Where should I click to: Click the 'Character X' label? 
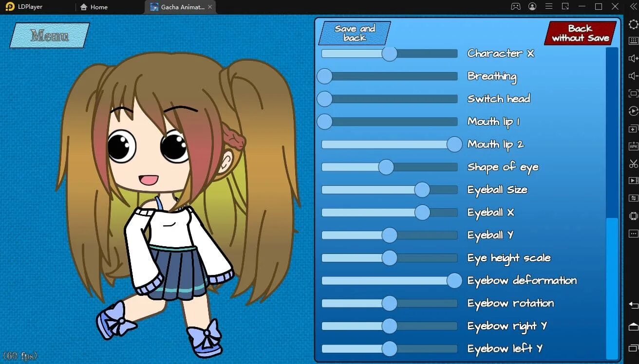[x=501, y=53]
